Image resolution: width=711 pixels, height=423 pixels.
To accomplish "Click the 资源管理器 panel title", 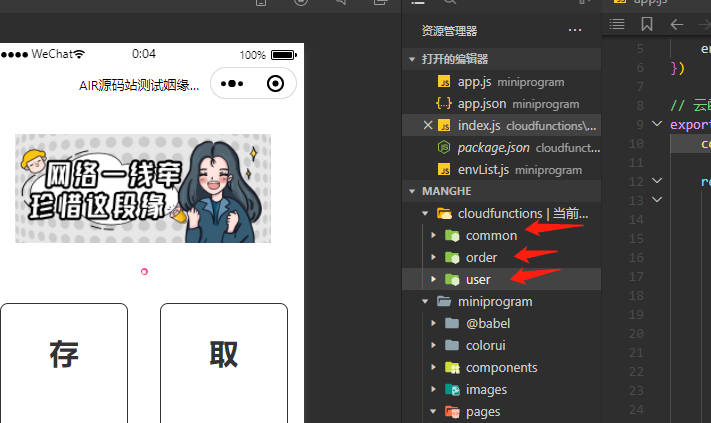I will 449,31.
